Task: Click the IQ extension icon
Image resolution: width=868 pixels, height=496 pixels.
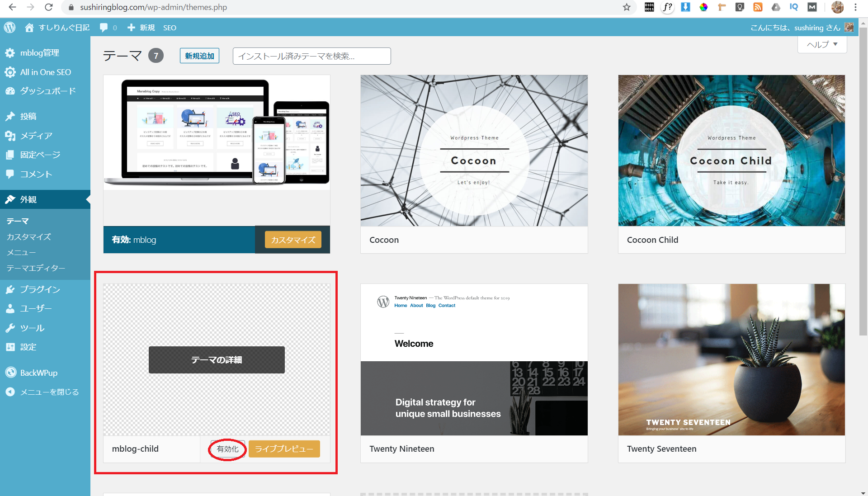Action: [x=794, y=7]
